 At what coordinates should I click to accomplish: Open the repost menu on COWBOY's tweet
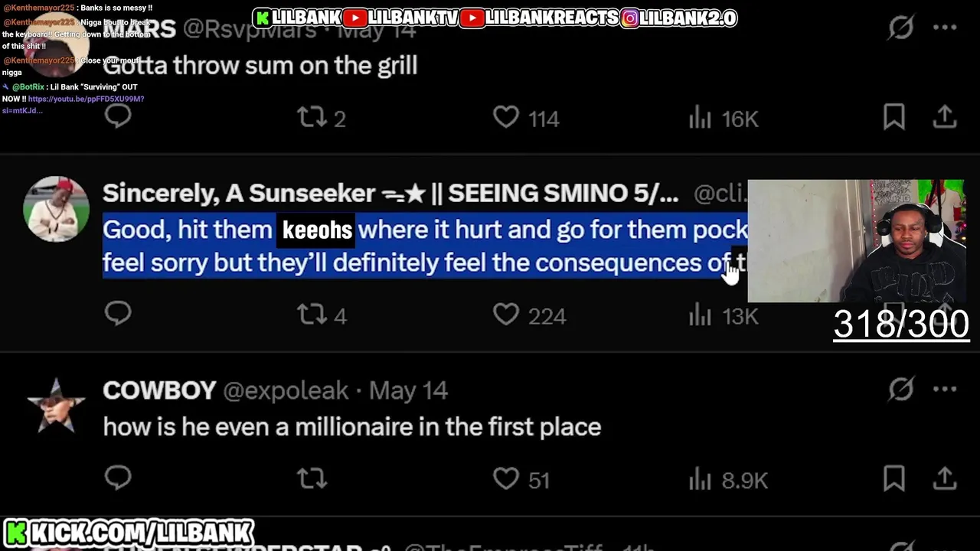tap(312, 479)
